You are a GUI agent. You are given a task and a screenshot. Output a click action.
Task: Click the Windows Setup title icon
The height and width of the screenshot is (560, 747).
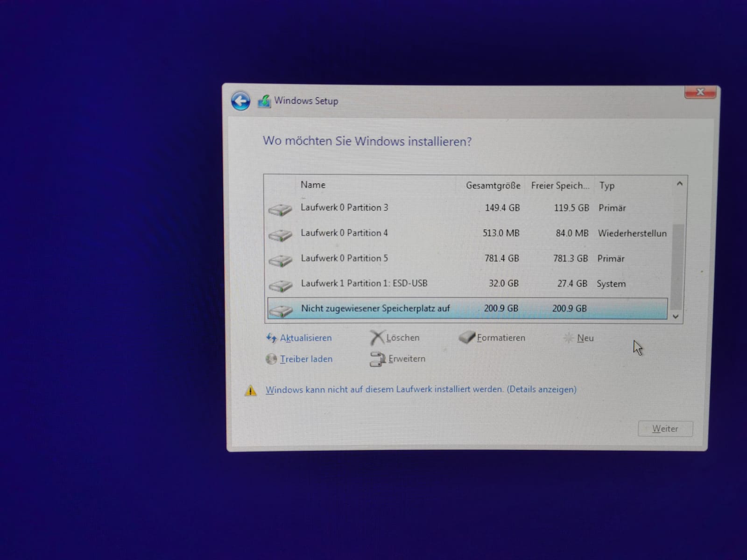click(x=264, y=101)
